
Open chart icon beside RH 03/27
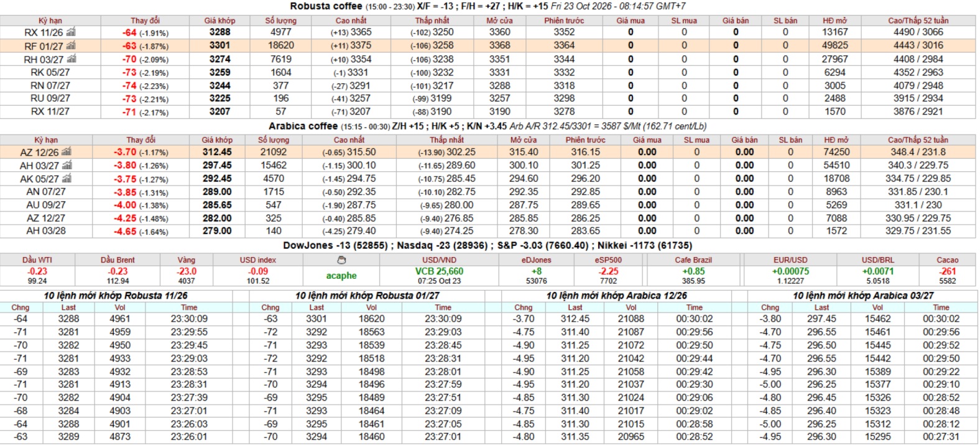point(72,59)
